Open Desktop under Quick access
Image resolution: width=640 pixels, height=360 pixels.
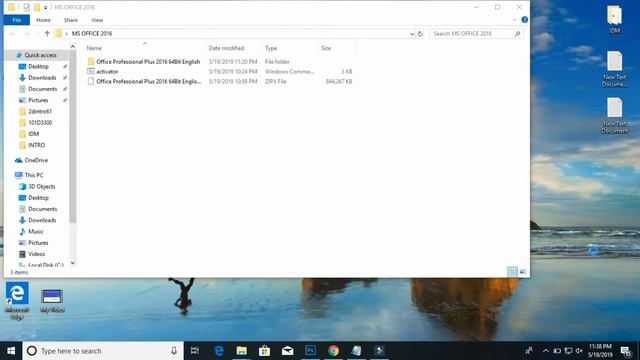[x=38, y=67]
